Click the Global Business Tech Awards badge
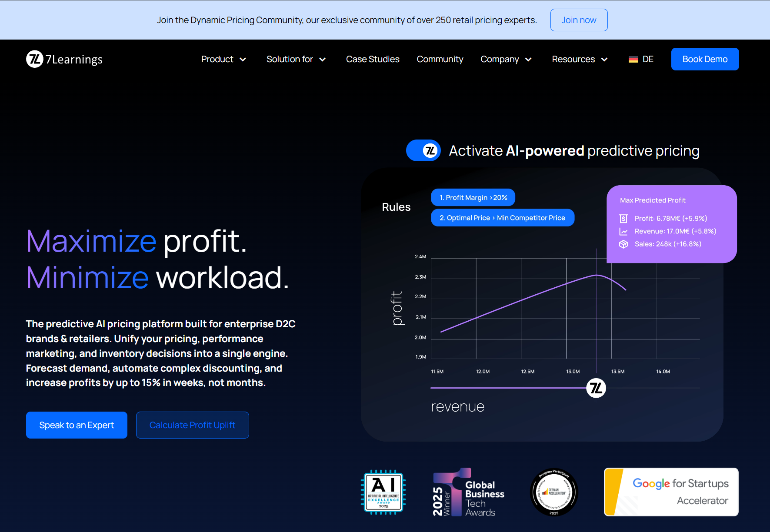 468,492
